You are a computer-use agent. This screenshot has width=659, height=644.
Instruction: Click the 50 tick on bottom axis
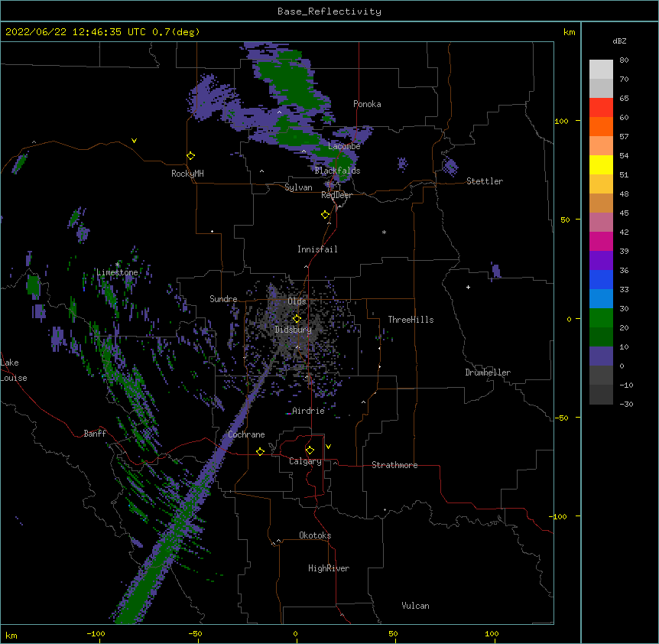point(393,633)
